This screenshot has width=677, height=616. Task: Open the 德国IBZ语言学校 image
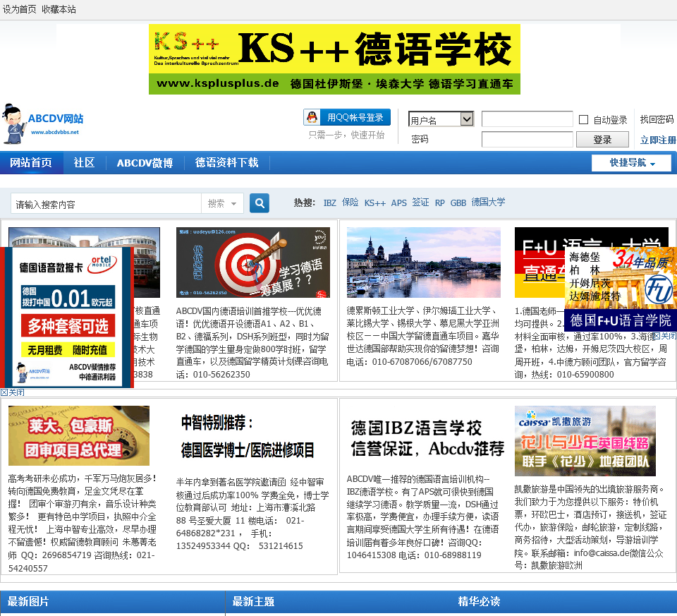[427, 437]
